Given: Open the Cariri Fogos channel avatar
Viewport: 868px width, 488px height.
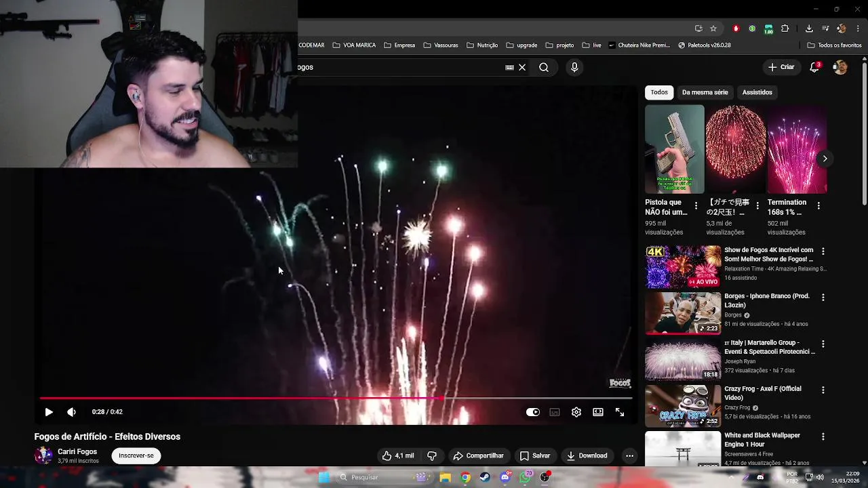Looking at the screenshot, I should tap(44, 455).
